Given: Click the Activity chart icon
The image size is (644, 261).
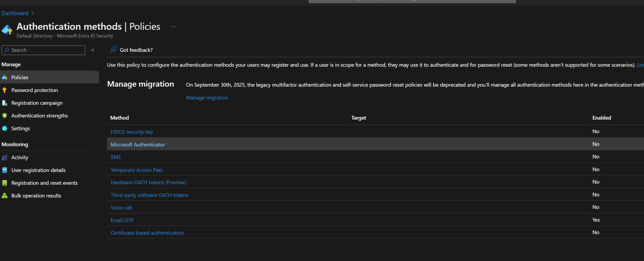Looking at the screenshot, I should pos(5,157).
